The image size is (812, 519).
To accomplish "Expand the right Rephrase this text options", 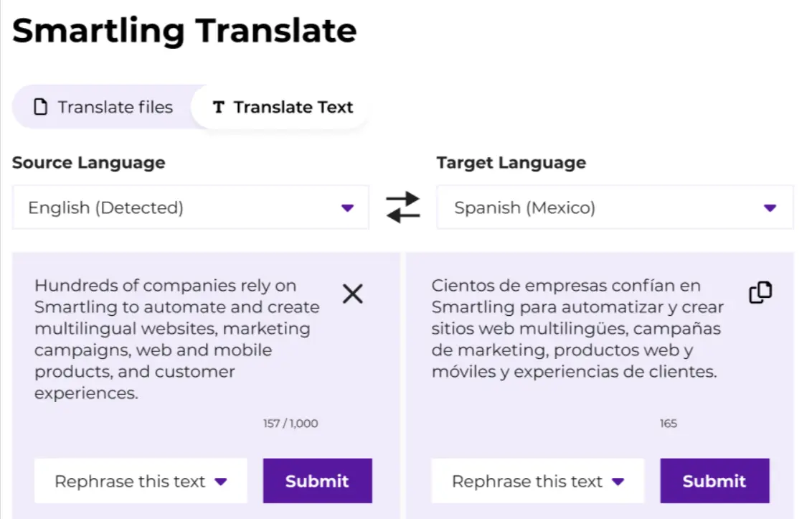I will 619,481.
